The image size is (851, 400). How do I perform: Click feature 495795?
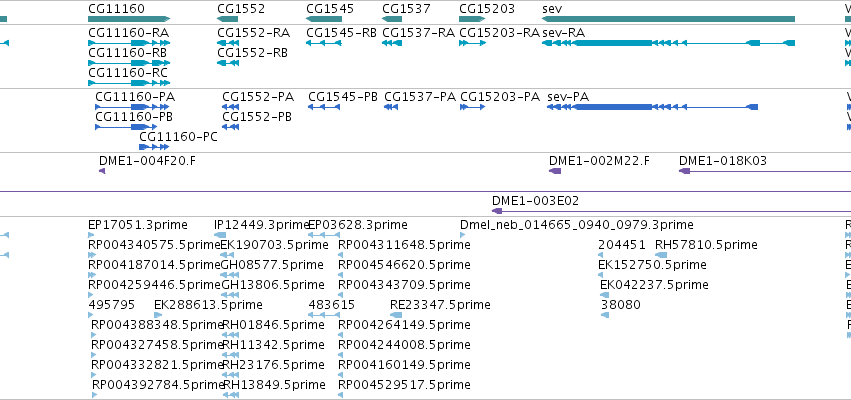(91, 315)
